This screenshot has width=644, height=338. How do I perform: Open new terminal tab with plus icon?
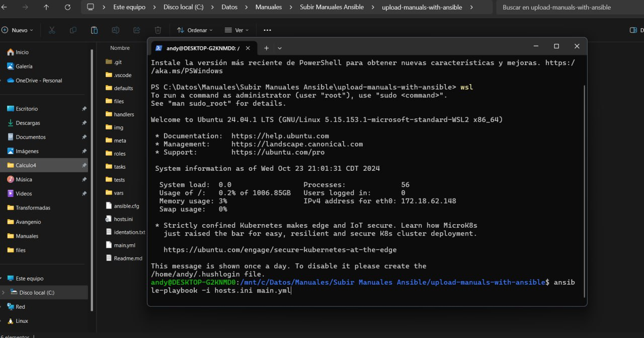266,48
